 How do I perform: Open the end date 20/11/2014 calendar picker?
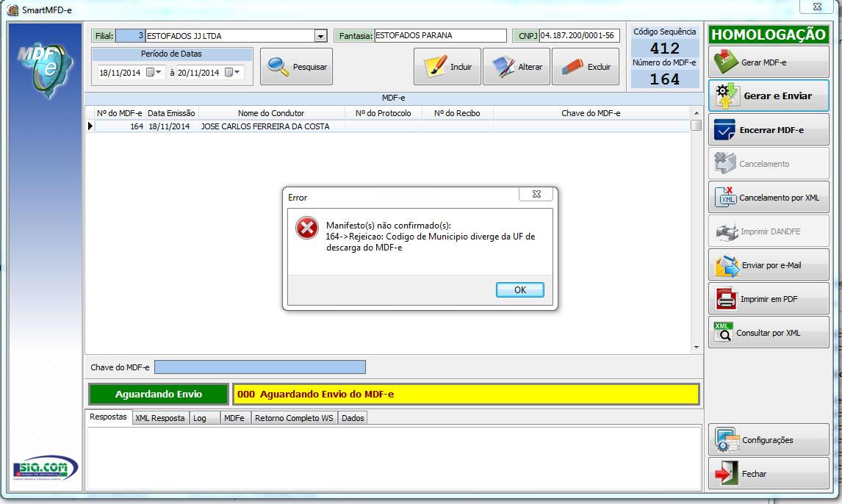tap(232, 73)
